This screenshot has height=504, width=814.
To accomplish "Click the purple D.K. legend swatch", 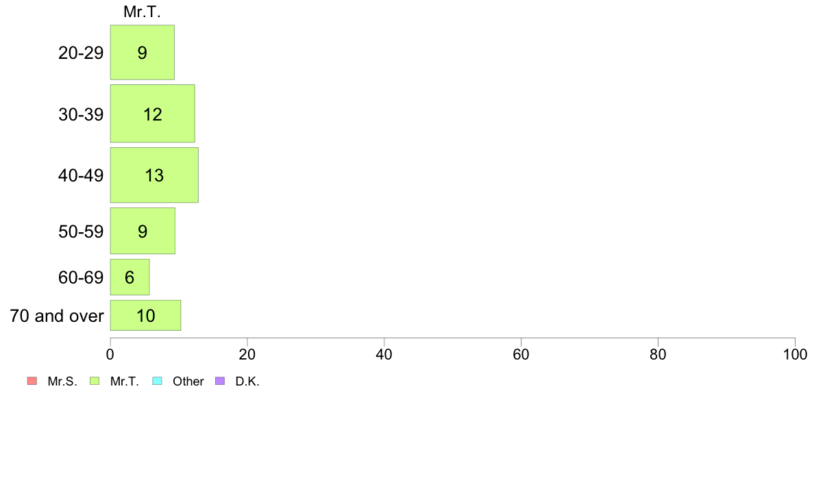I will click(220, 381).
